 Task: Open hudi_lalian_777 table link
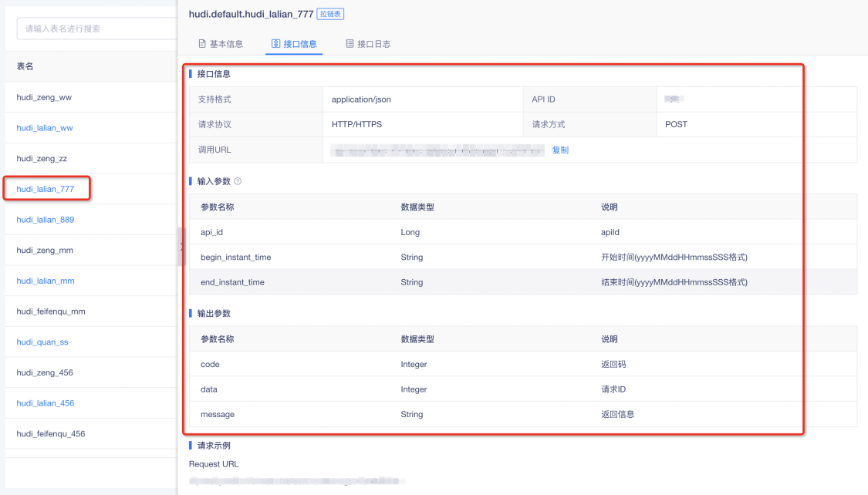click(46, 189)
